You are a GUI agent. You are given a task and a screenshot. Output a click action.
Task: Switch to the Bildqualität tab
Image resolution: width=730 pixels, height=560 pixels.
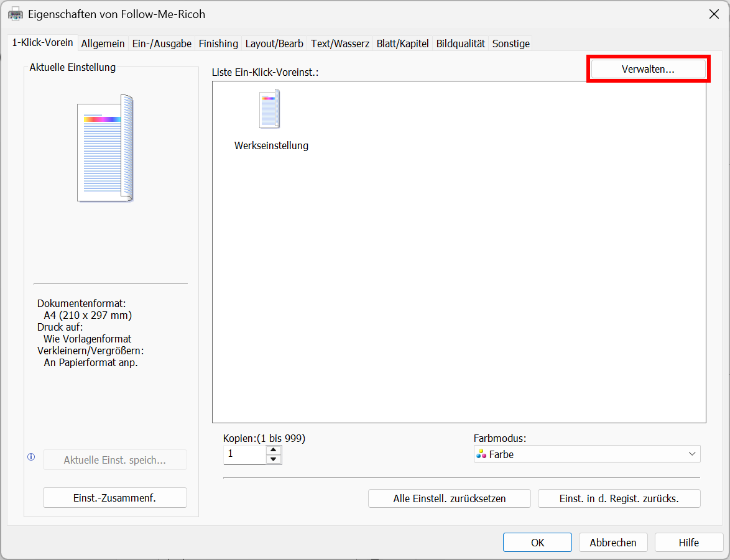pyautogui.click(x=460, y=44)
